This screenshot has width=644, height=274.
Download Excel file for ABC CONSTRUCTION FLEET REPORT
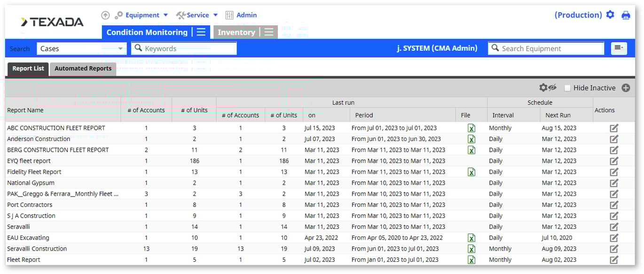tap(471, 128)
